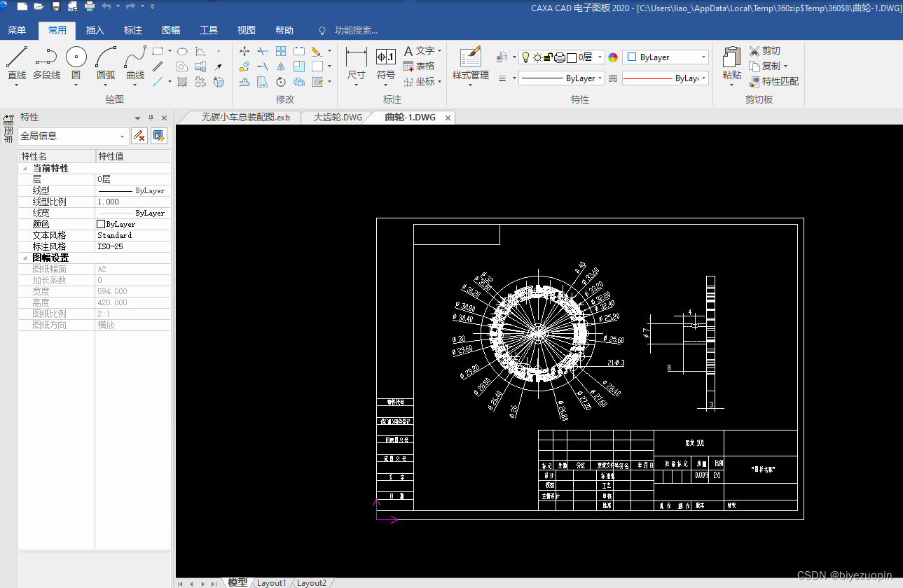Click the clear-selection pencil icon in 特性 panel
Viewport: 903px width, 588px height.
[x=139, y=136]
